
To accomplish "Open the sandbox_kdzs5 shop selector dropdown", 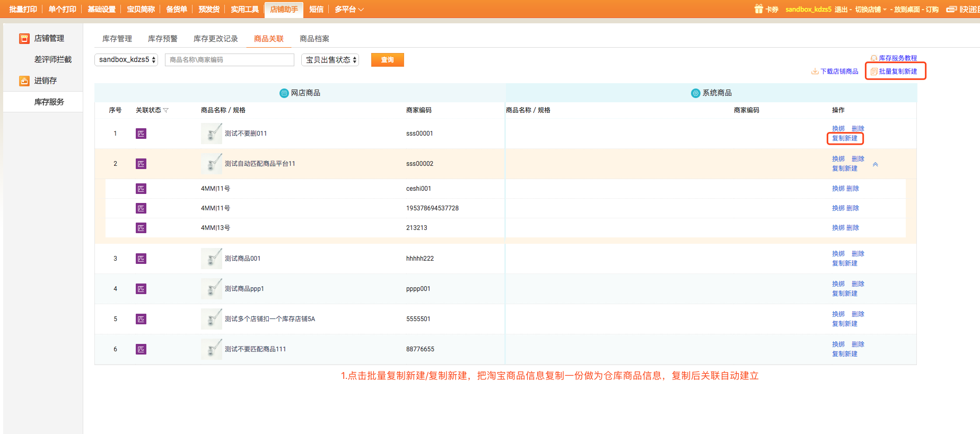I will click(126, 60).
